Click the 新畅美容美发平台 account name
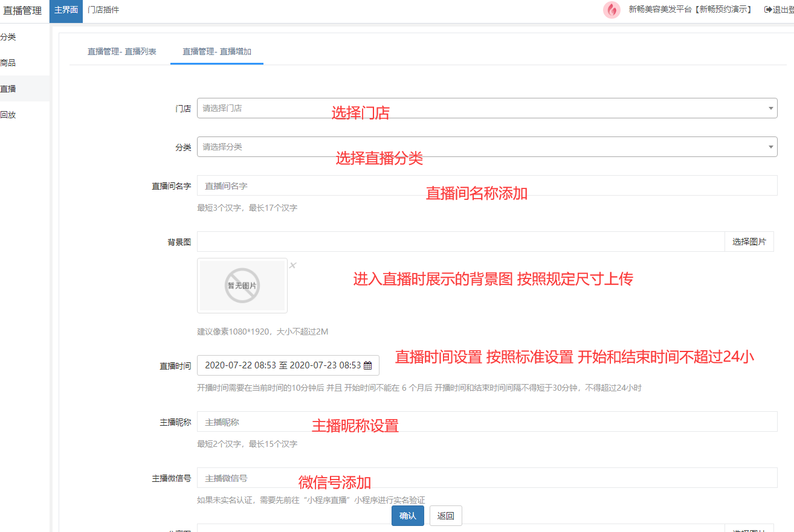This screenshot has width=794, height=532. (690, 10)
